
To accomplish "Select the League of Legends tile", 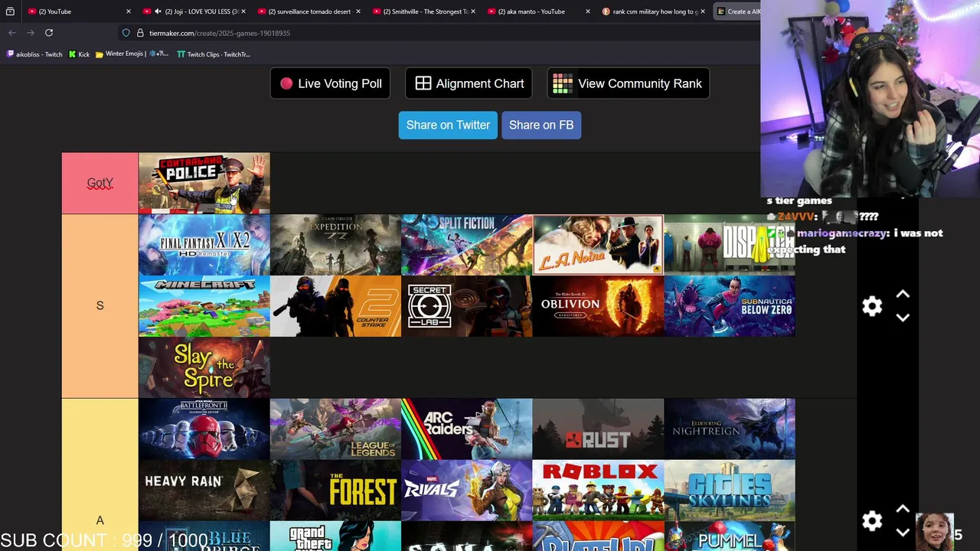I will [335, 429].
